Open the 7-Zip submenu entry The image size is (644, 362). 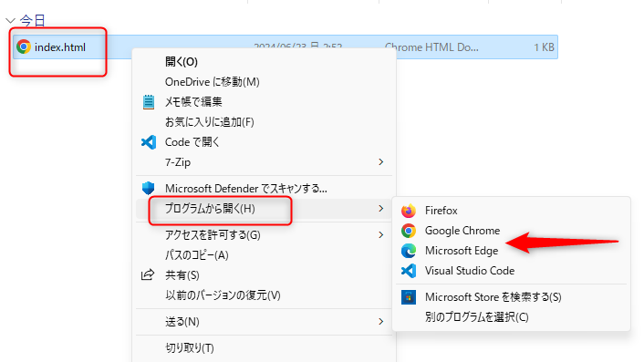coord(264,162)
